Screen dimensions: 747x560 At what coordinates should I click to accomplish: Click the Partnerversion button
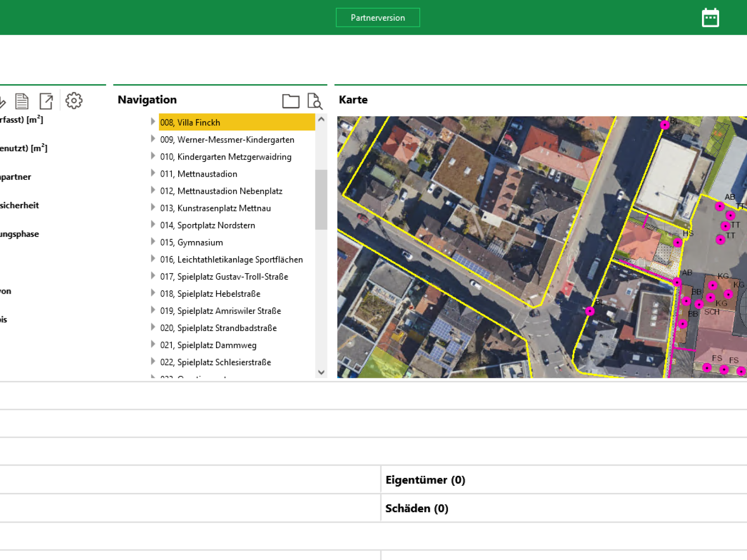(378, 18)
